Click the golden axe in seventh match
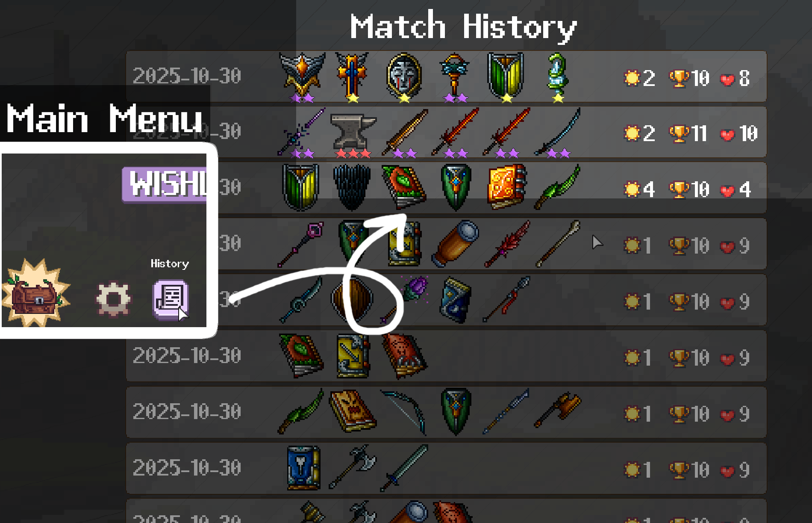Screen dimensions: 812x523 click(558, 410)
